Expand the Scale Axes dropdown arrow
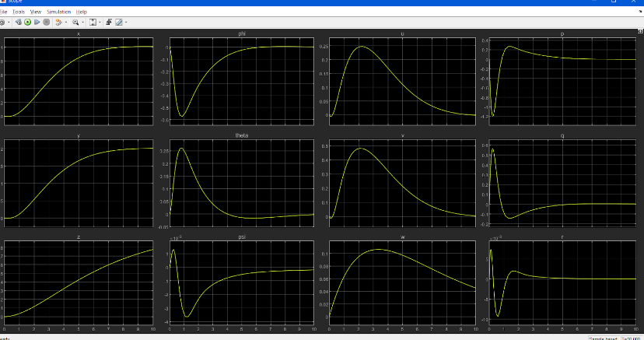 point(100,23)
